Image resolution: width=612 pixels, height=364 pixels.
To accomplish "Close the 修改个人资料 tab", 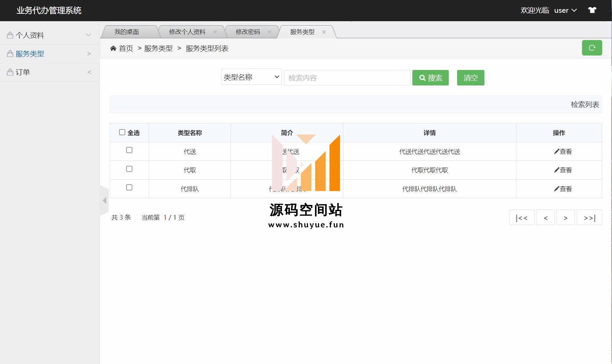I will tap(215, 32).
